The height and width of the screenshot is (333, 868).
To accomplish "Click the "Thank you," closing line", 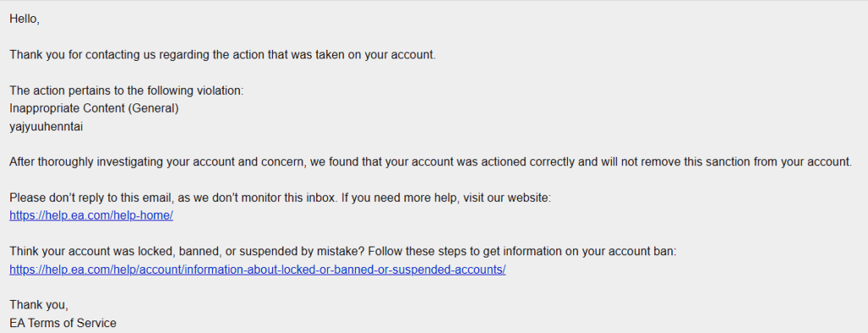I will pos(39,305).
